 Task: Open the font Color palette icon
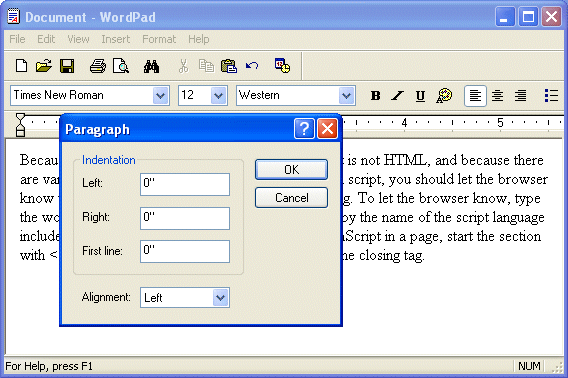(x=444, y=96)
